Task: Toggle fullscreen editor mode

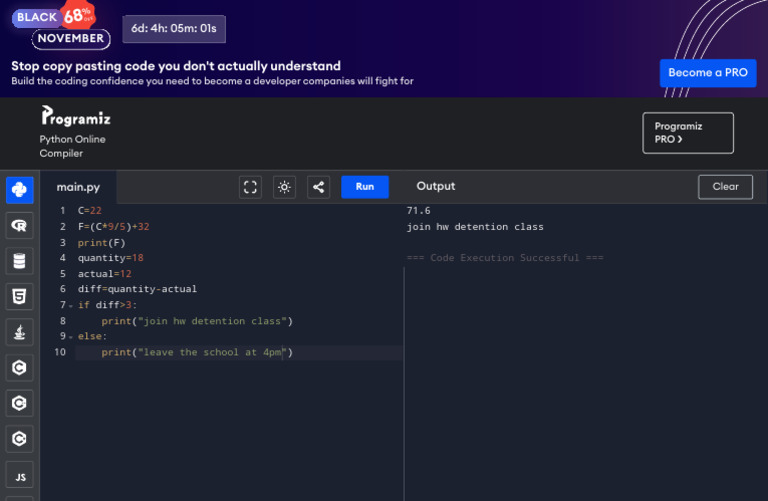Action: click(x=250, y=187)
